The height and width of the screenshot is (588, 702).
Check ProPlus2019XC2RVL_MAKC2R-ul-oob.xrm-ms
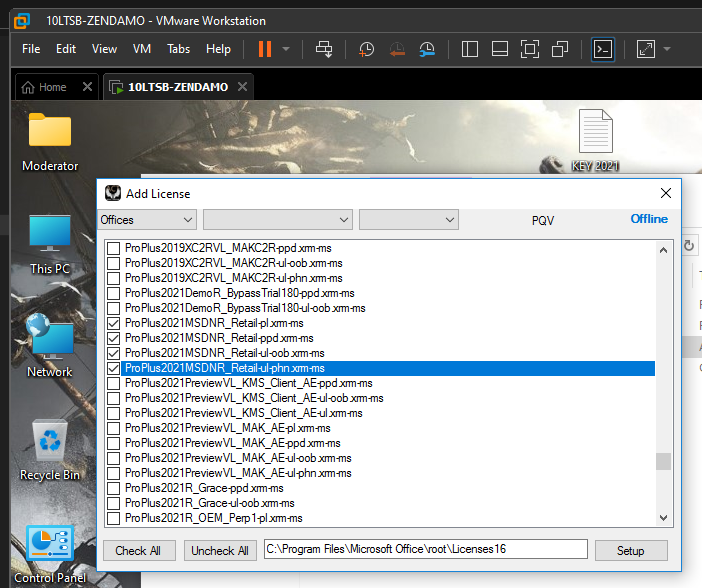click(114, 263)
